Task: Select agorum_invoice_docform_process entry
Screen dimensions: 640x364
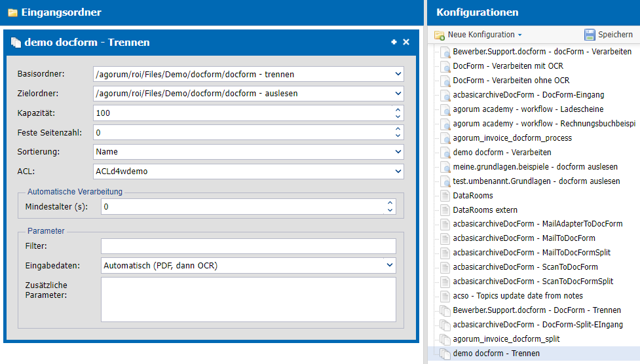Action: tap(512, 138)
